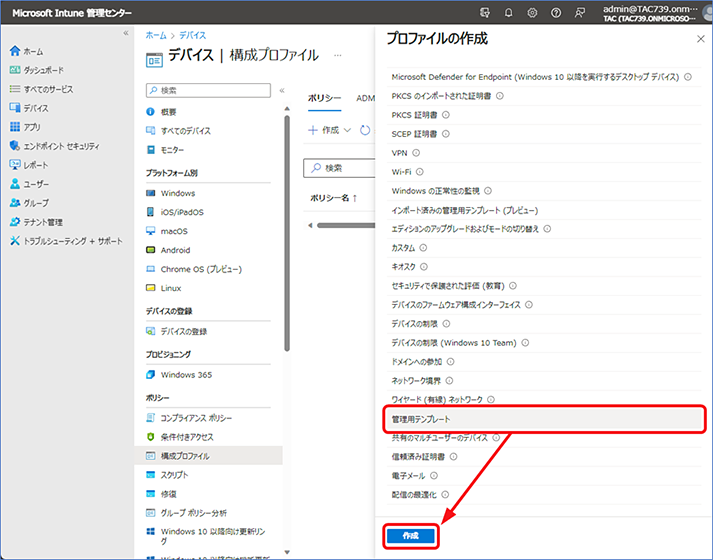Select Microsoft Defender for Endpoint template
This screenshot has width=713, height=560.
(544, 77)
